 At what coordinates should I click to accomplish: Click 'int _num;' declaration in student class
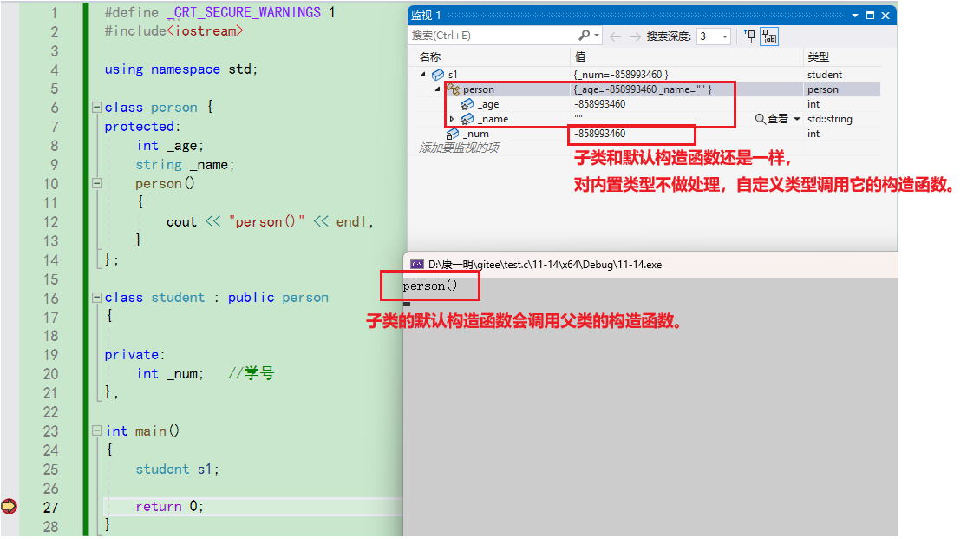tap(171, 373)
